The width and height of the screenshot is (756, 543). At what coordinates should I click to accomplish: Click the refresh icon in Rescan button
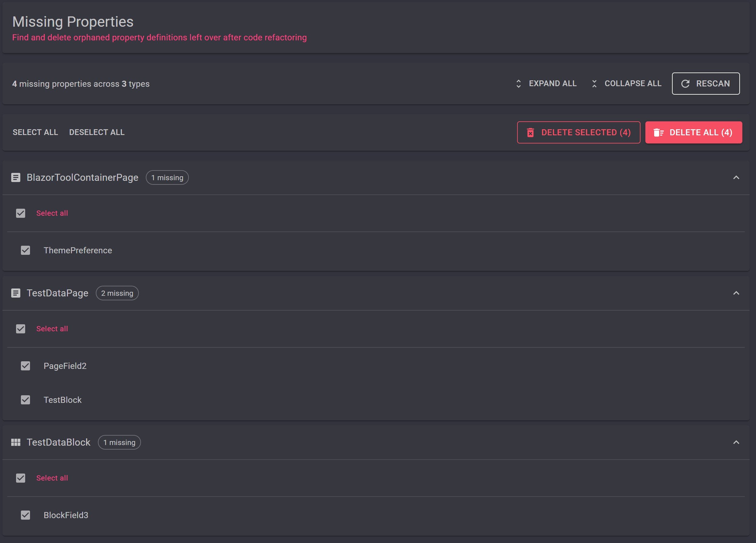point(685,84)
